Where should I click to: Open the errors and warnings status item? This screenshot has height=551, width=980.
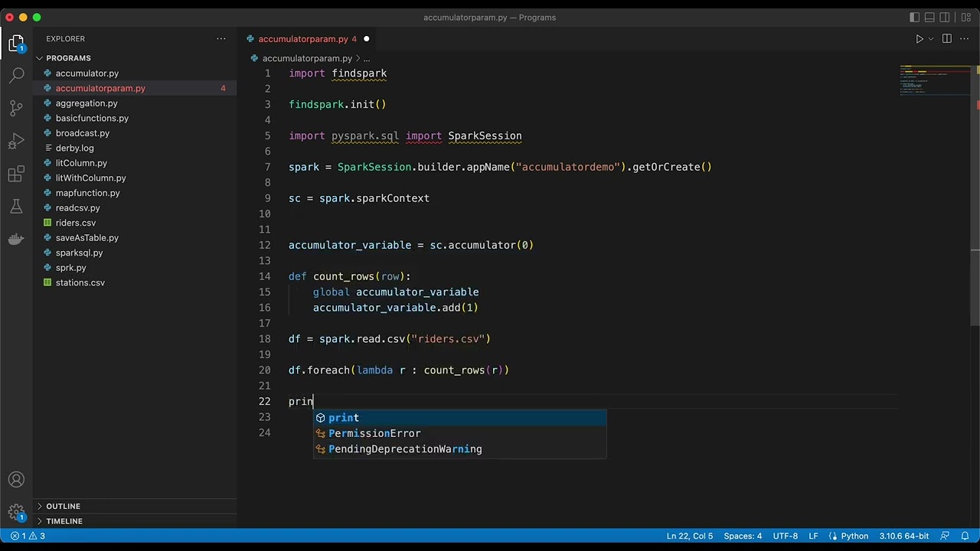tap(28, 536)
